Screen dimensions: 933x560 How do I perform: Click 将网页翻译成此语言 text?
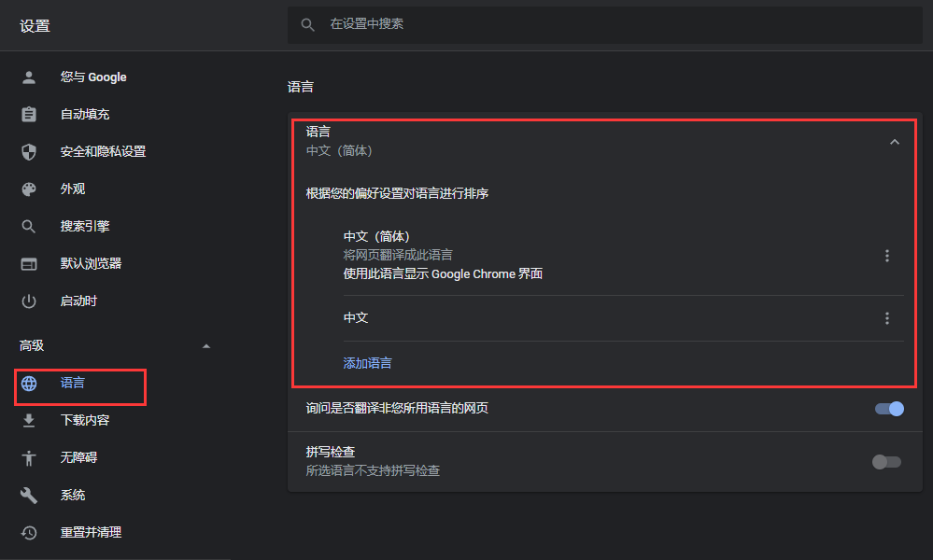pyautogui.click(x=398, y=256)
